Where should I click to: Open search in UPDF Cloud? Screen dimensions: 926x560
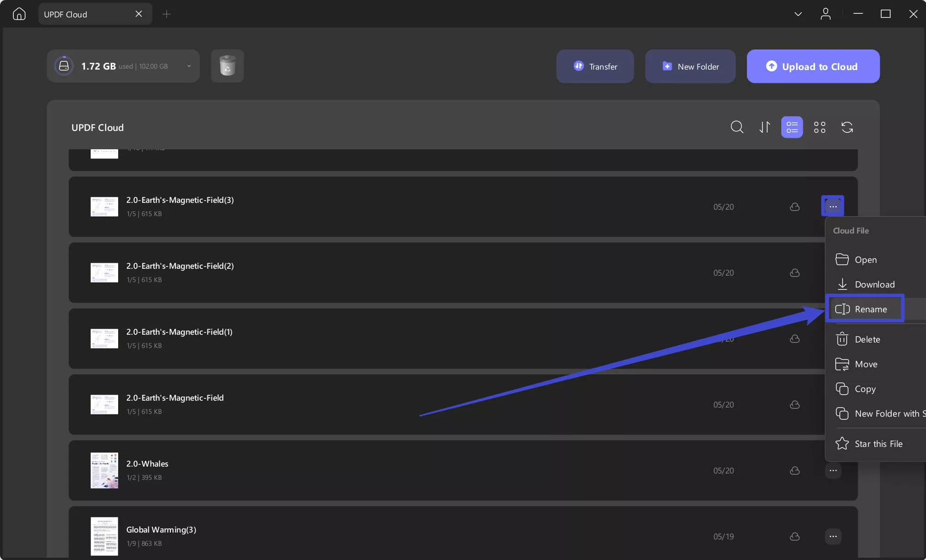737,127
